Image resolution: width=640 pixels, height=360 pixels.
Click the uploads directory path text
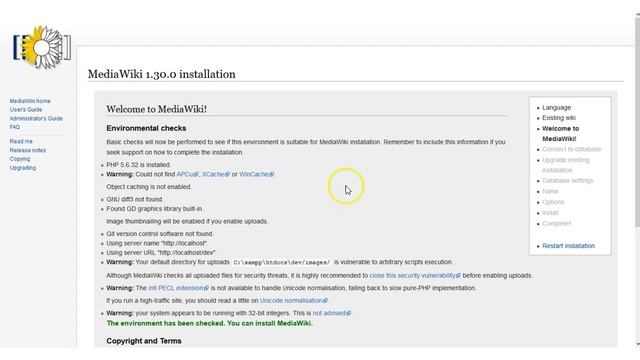click(x=281, y=262)
